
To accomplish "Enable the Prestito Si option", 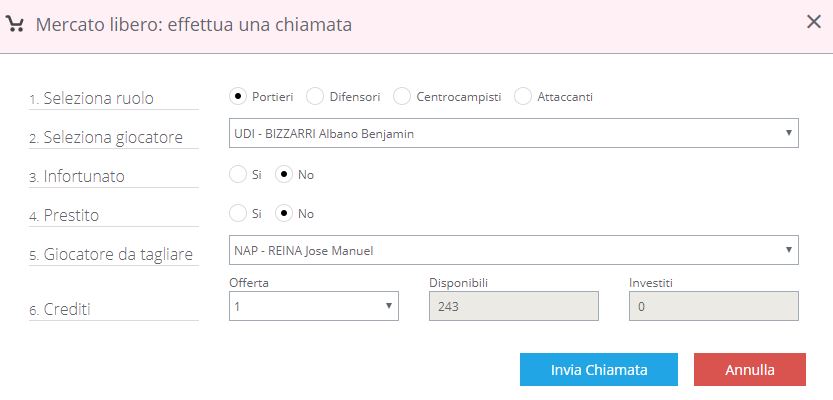I will coord(238,213).
